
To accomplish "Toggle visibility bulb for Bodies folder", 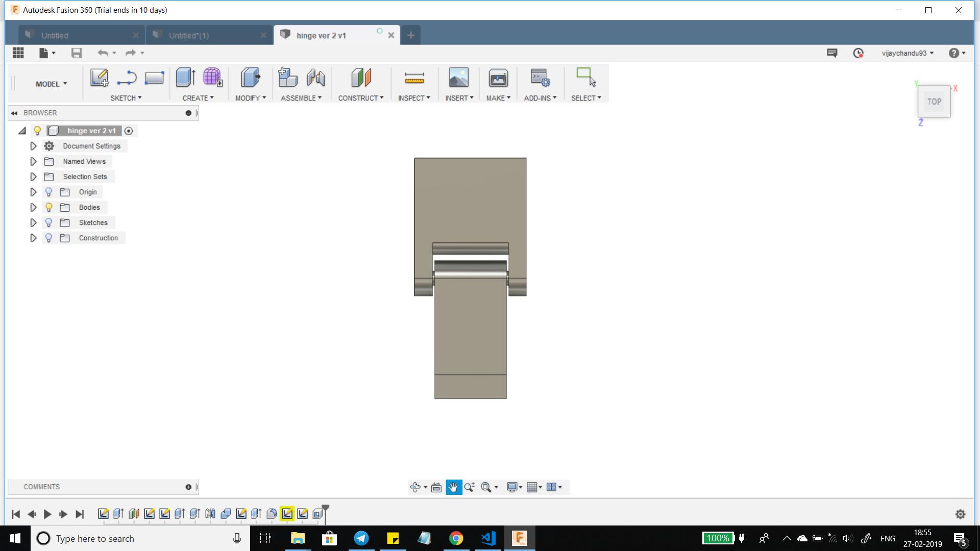I will tap(49, 207).
